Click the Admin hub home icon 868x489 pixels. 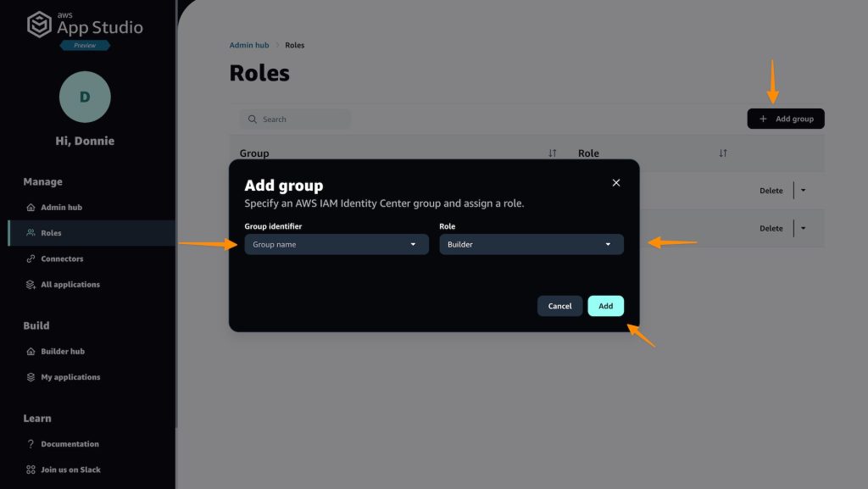point(31,208)
